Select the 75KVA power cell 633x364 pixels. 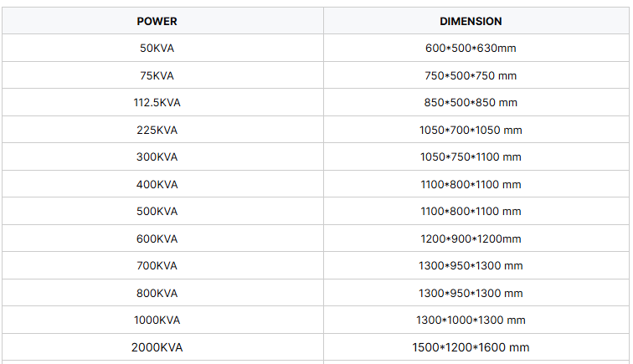[x=157, y=75]
